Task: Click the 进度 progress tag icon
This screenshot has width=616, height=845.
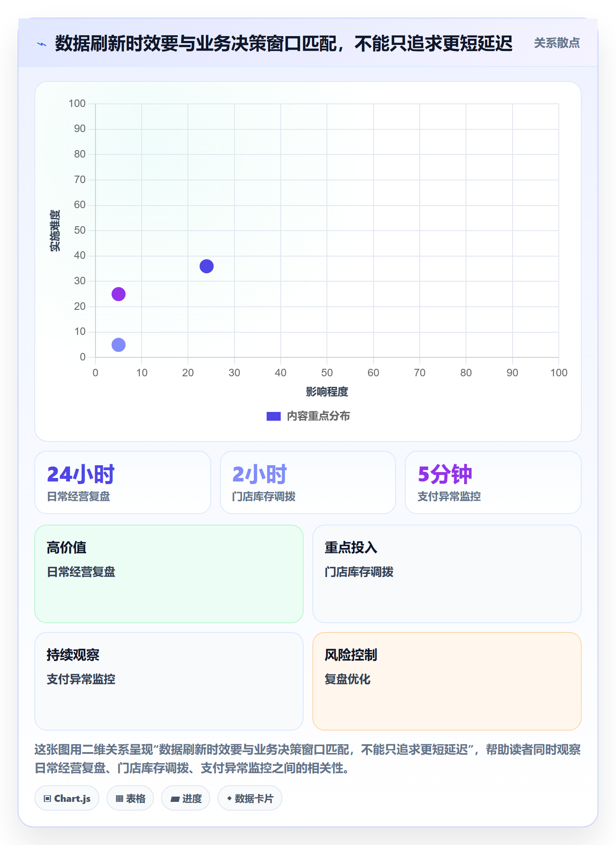Action: click(175, 799)
